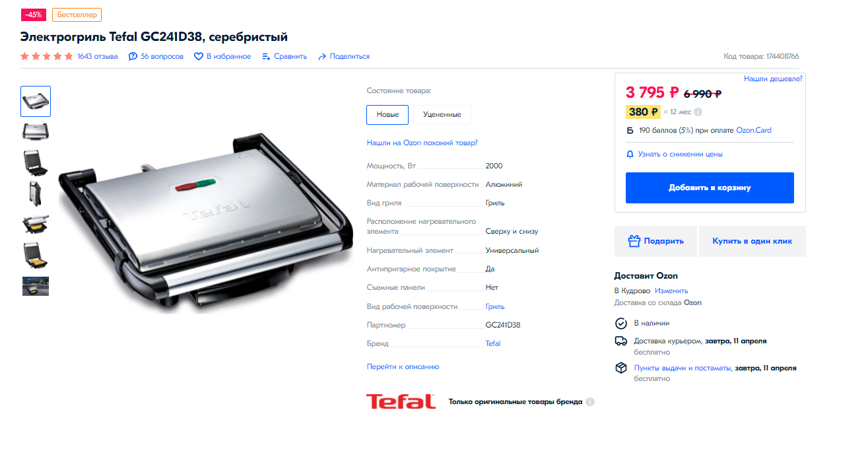Screen dimensions: 868x449
Task: Open the 1643 отзыва reviews link
Action: click(x=98, y=57)
